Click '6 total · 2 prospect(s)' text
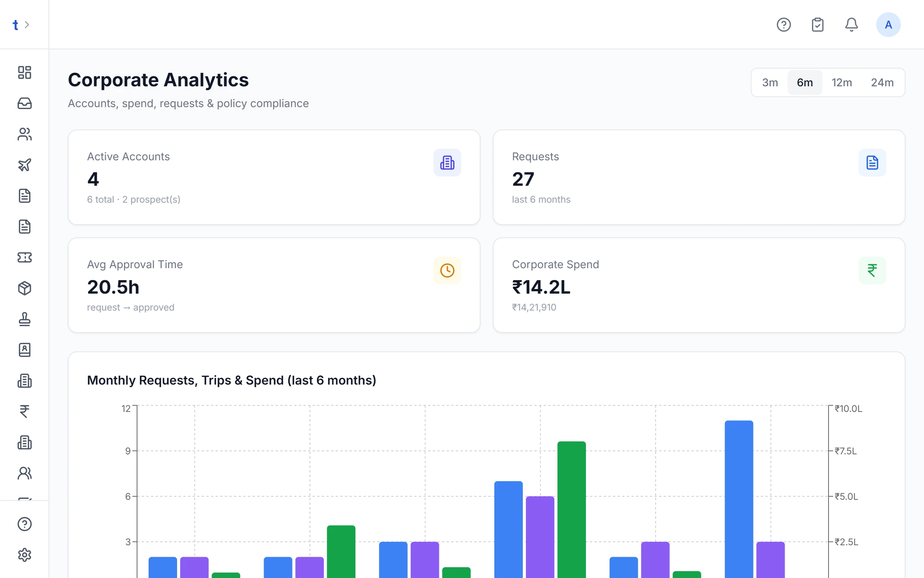924x578 pixels. pos(134,199)
